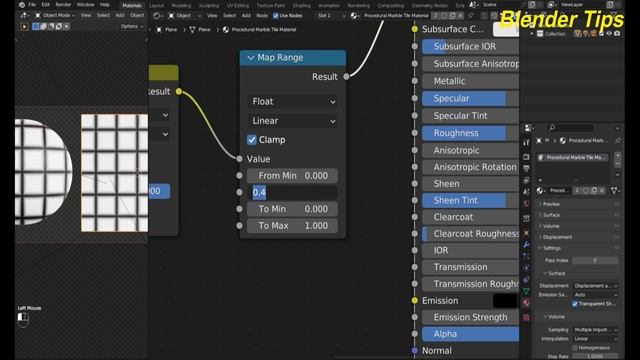Screen dimensions: 640x360
Task: Click the Emission Strength field
Action: 470,317
